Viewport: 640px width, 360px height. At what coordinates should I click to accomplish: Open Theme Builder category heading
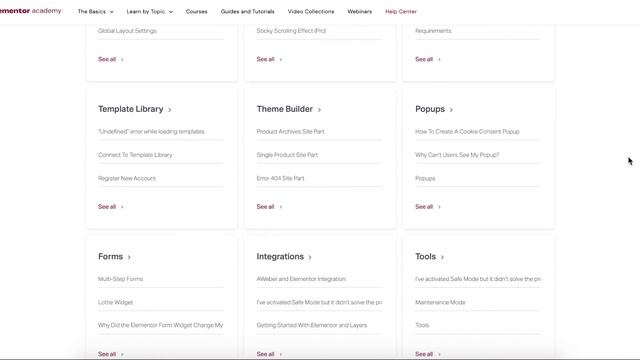[284, 109]
